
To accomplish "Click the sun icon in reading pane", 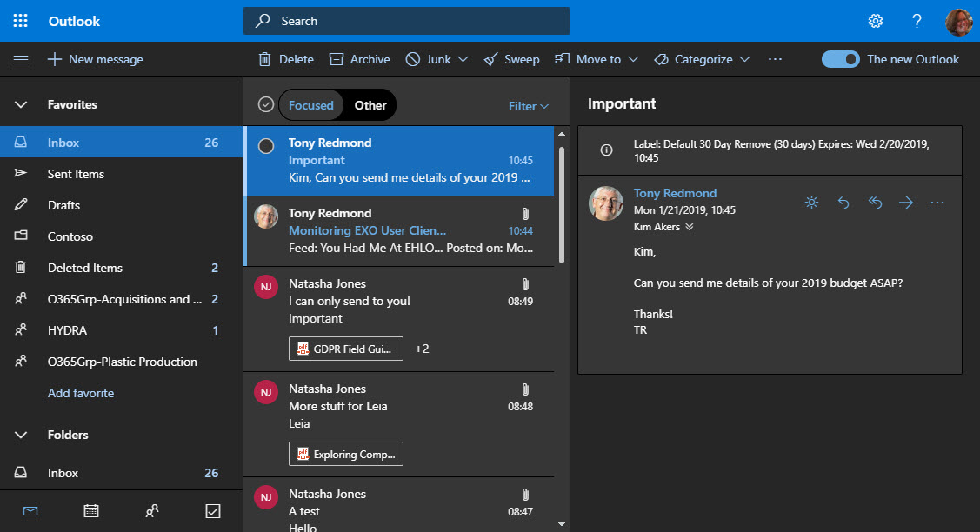I will point(811,202).
